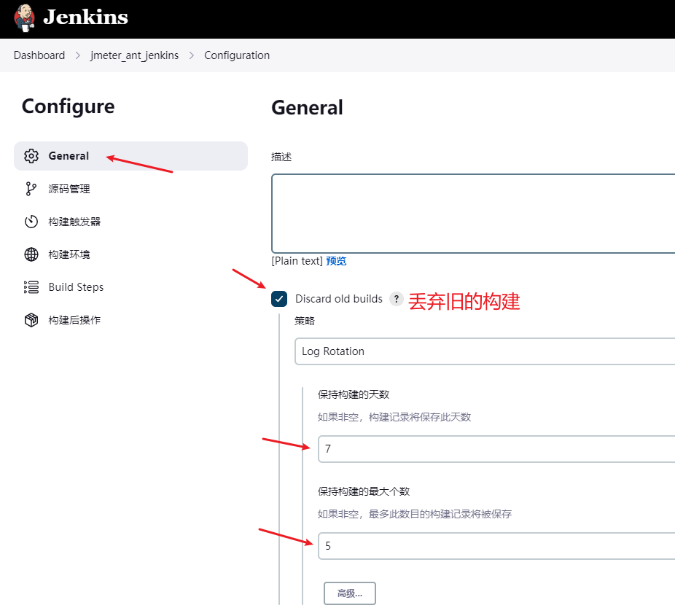Click the 策略 label
675x616 pixels.
coord(305,321)
